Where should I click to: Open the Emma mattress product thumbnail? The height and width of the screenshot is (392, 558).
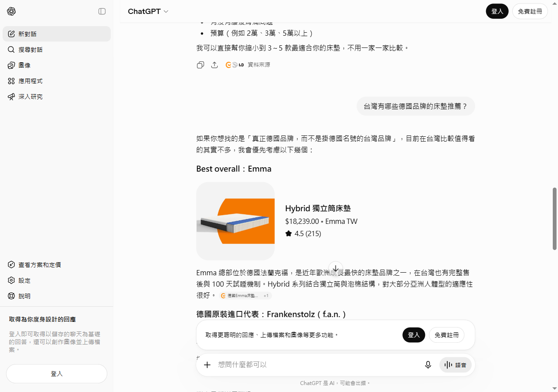pyautogui.click(x=235, y=221)
